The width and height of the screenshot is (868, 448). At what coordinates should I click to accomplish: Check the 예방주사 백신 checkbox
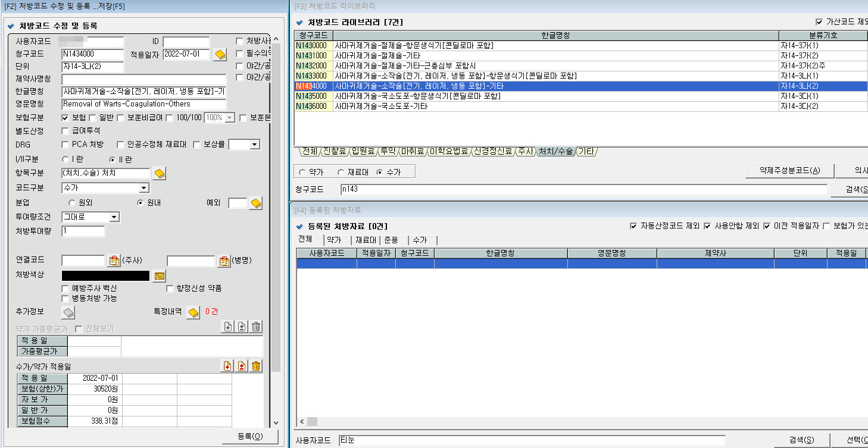pyautogui.click(x=65, y=288)
